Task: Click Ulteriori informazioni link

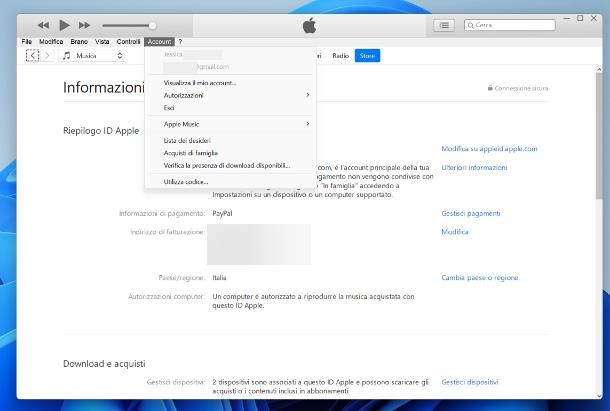Action: 474,167
